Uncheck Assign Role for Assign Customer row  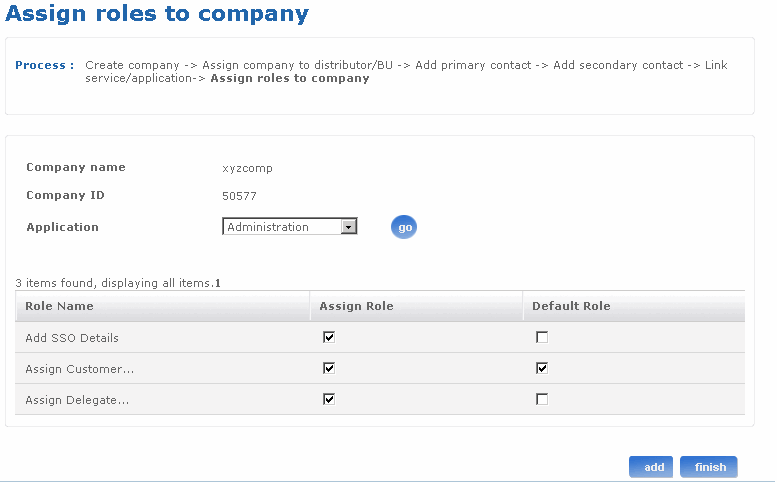tap(329, 368)
